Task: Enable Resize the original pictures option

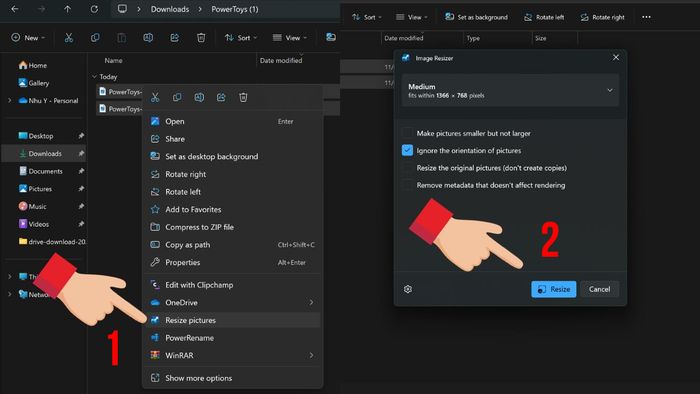Action: pyautogui.click(x=407, y=168)
